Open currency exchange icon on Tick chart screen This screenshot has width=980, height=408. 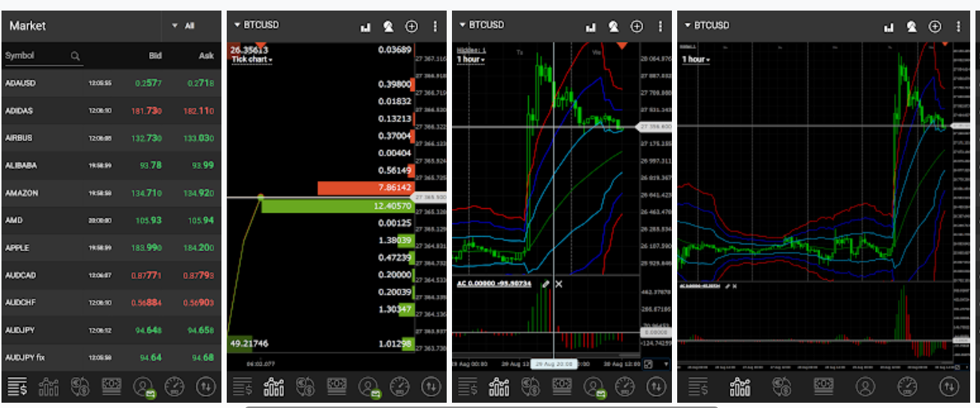[x=306, y=388]
